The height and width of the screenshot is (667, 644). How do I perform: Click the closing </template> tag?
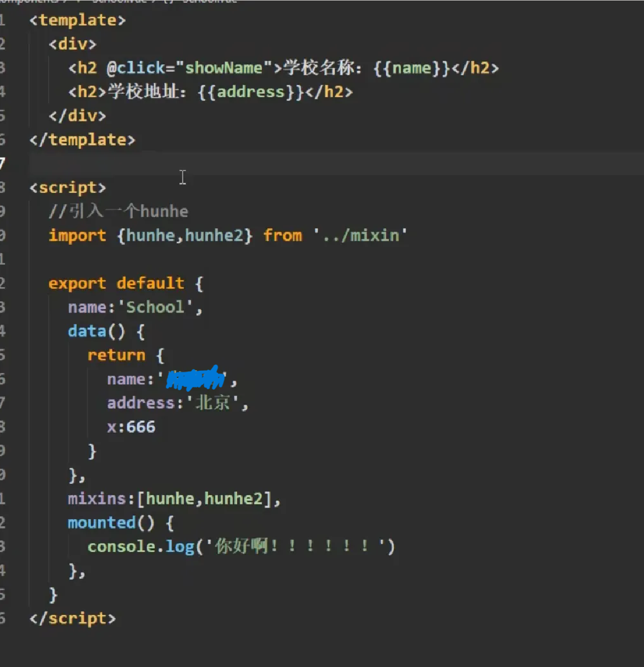[x=82, y=140]
